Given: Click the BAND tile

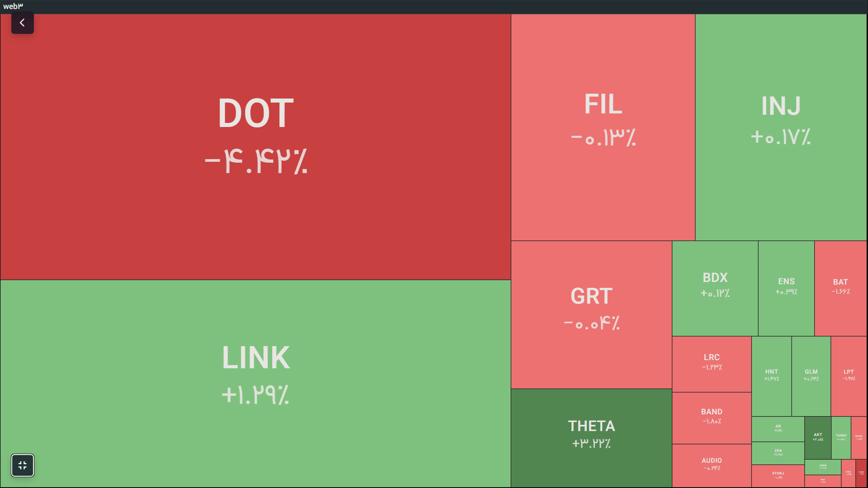Looking at the screenshot, I should tap(712, 418).
